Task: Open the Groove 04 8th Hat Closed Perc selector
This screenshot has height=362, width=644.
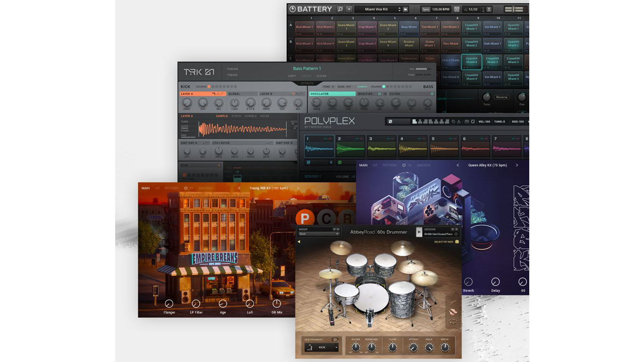Action: (x=438, y=234)
